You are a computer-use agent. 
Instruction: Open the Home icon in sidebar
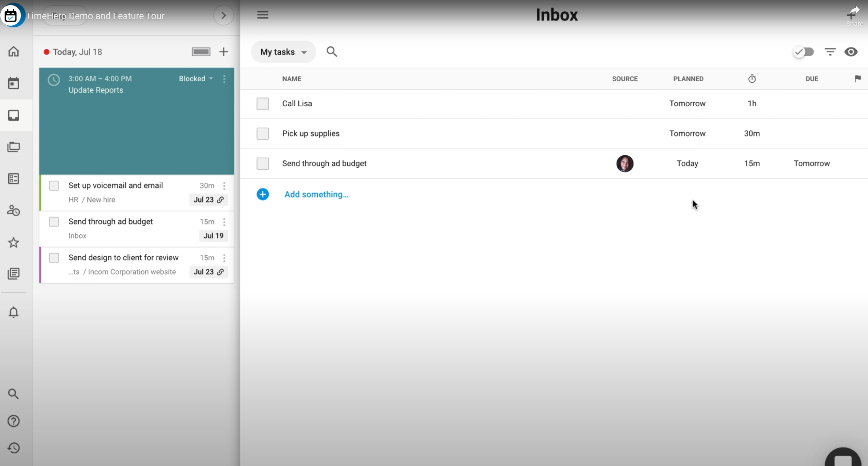[14, 51]
